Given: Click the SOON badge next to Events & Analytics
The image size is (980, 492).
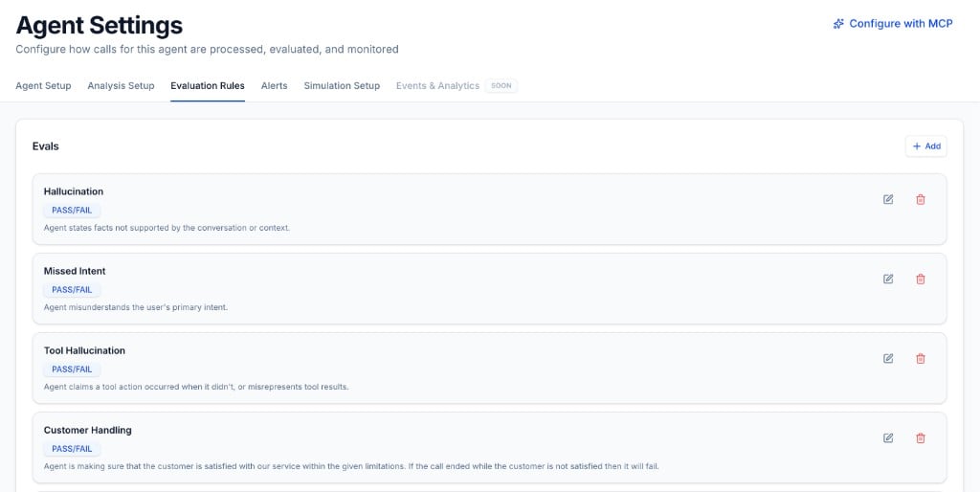Looking at the screenshot, I should [501, 85].
